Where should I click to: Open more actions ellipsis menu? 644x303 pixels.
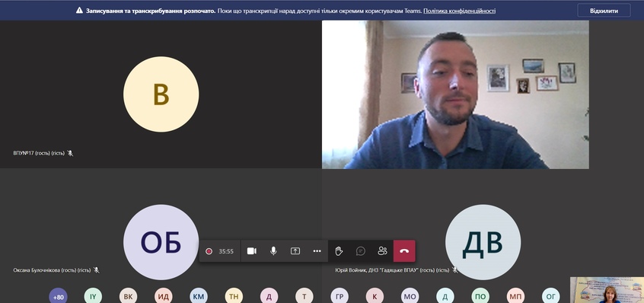pyautogui.click(x=317, y=251)
